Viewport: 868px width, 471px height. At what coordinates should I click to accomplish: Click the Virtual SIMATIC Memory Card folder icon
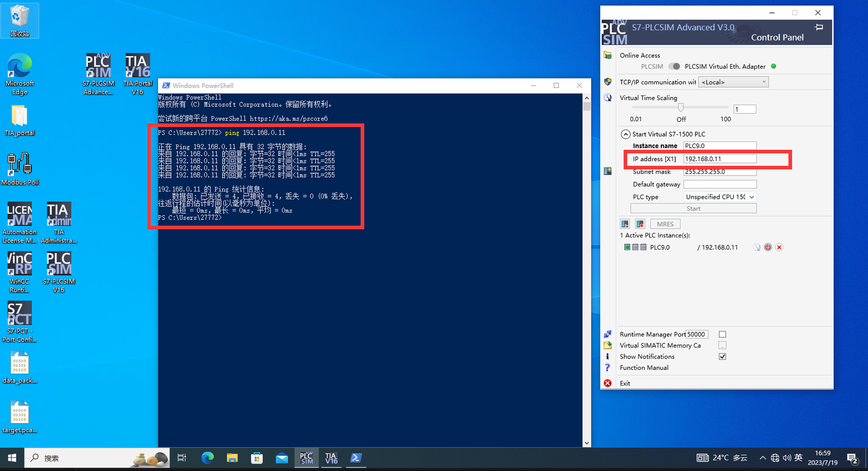click(608, 345)
